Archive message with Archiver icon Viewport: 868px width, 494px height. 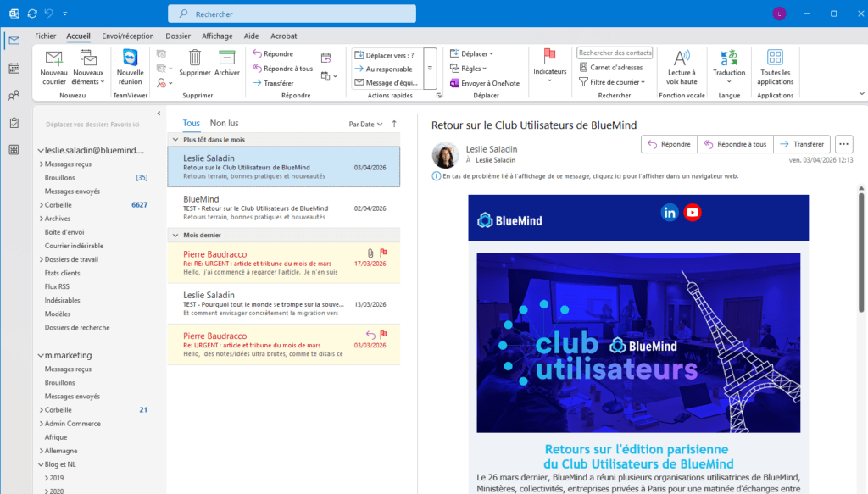[x=226, y=59]
